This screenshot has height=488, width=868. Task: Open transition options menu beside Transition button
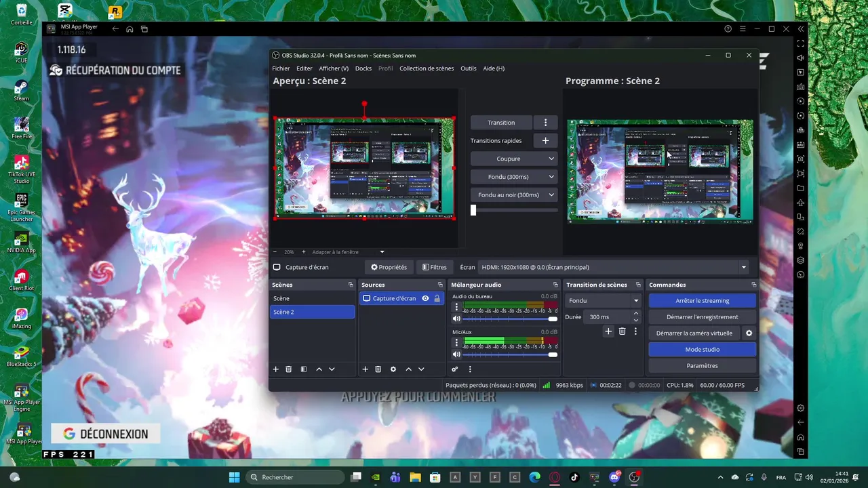545,123
